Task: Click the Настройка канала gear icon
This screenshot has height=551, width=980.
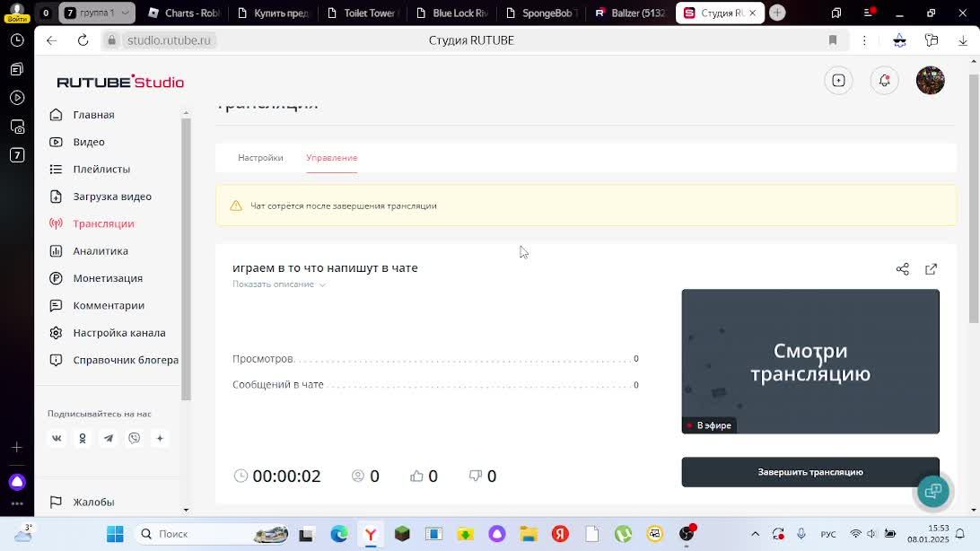Action: (57, 333)
